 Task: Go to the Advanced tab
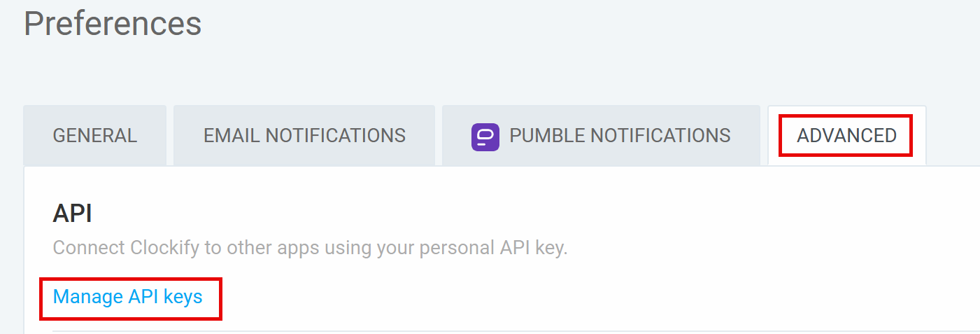846,136
